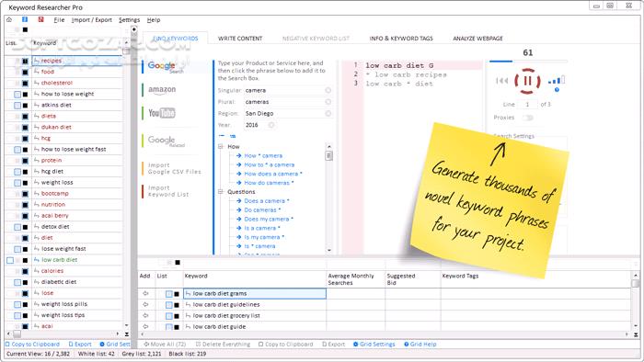This screenshot has height=362, width=644.
Task: Pause the keyword scraping with red pause button
Action: pyautogui.click(x=527, y=81)
